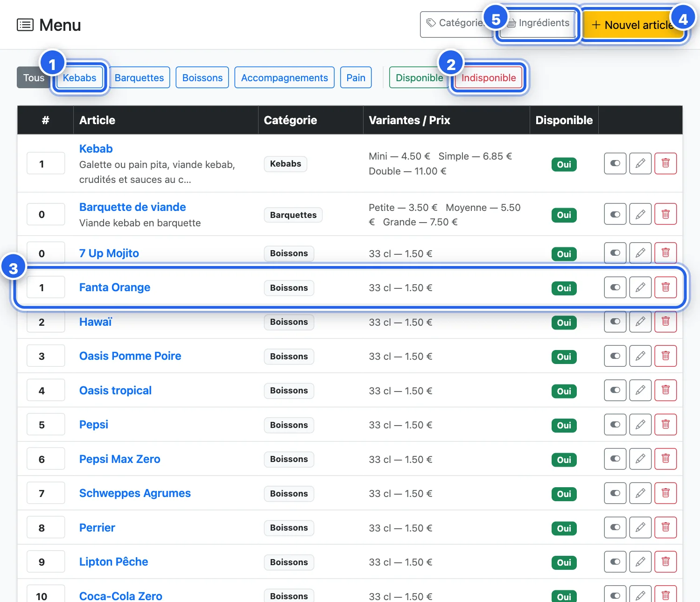Toggle availability of the Kebab article
The height and width of the screenshot is (602, 700).
pyautogui.click(x=615, y=163)
